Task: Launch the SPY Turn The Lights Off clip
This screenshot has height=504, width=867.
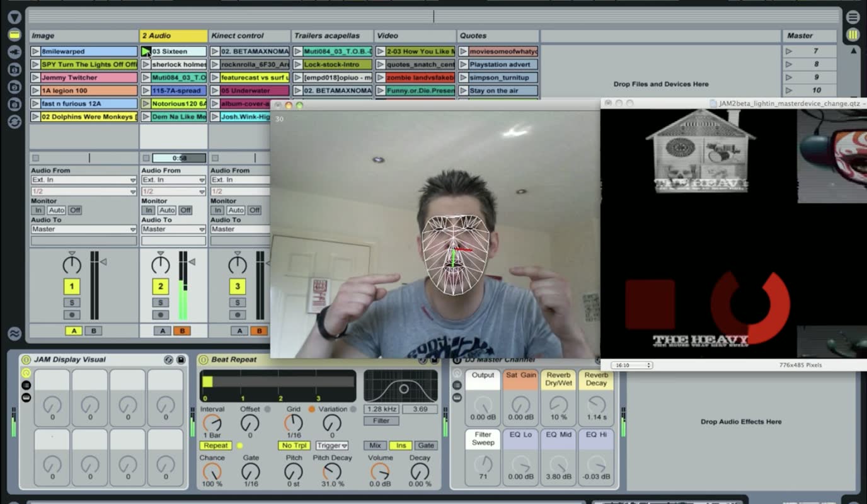Action: coord(35,64)
